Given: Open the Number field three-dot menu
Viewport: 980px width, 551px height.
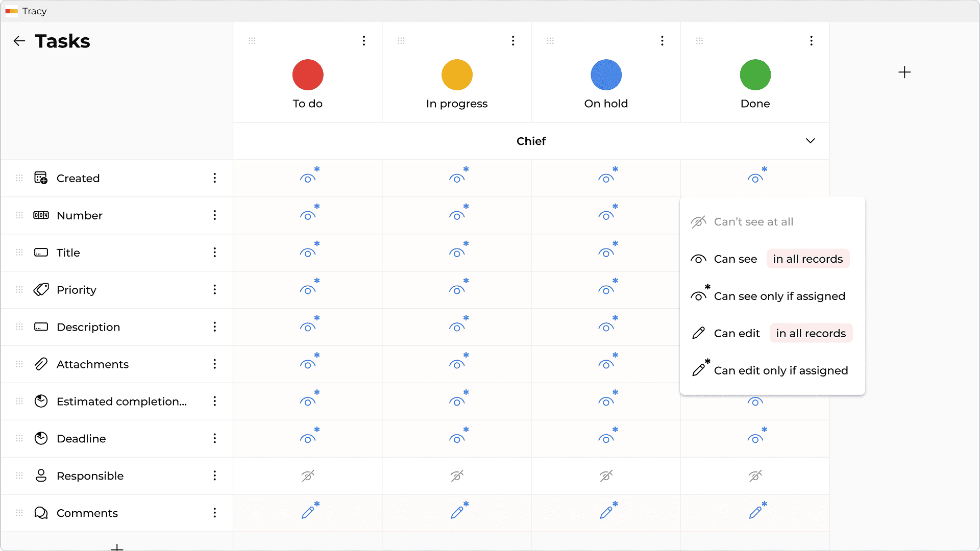Looking at the screenshot, I should tap(215, 215).
